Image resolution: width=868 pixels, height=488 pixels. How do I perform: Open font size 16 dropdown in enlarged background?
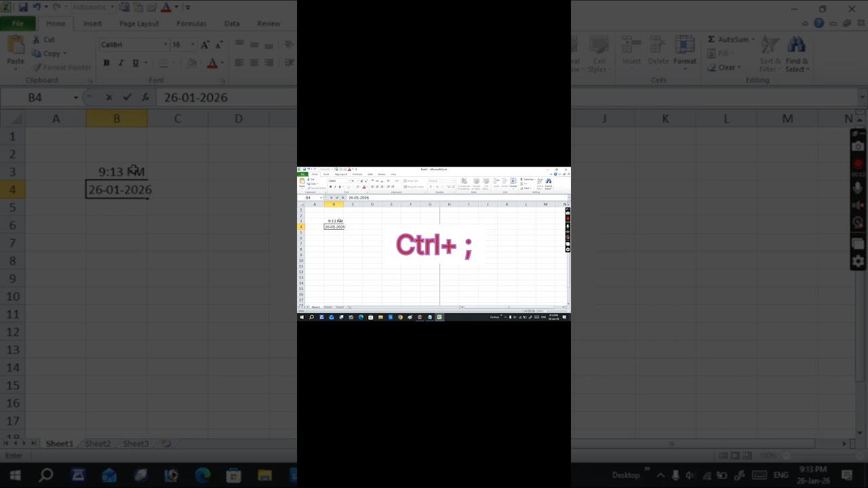point(193,45)
